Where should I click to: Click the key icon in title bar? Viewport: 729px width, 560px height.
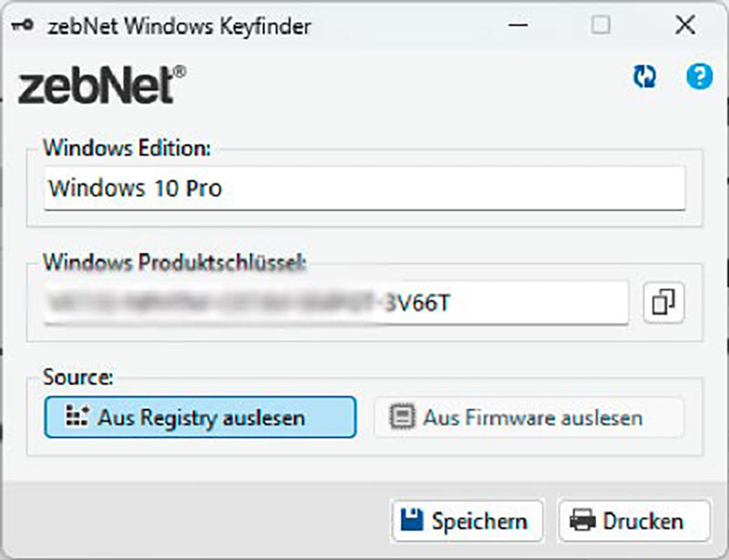pos(20,26)
